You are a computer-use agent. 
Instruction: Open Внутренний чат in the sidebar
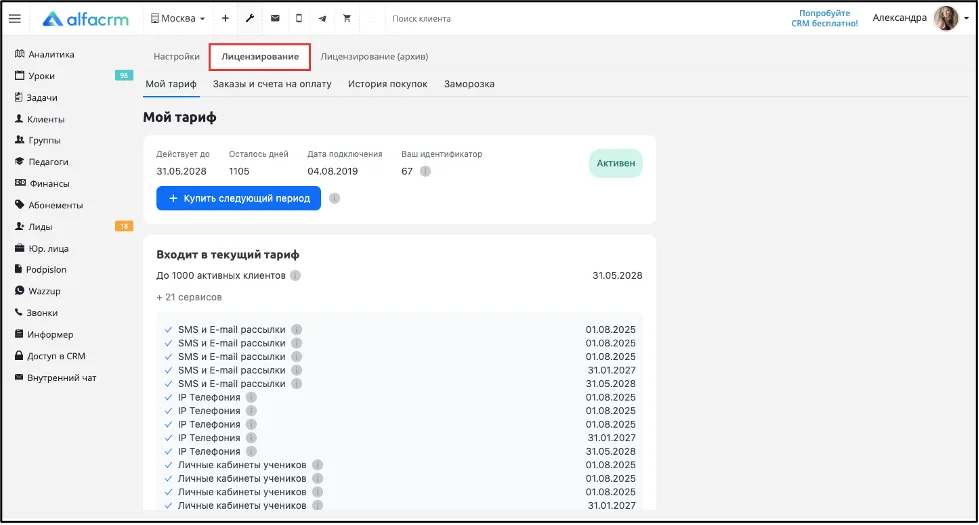click(x=56, y=378)
